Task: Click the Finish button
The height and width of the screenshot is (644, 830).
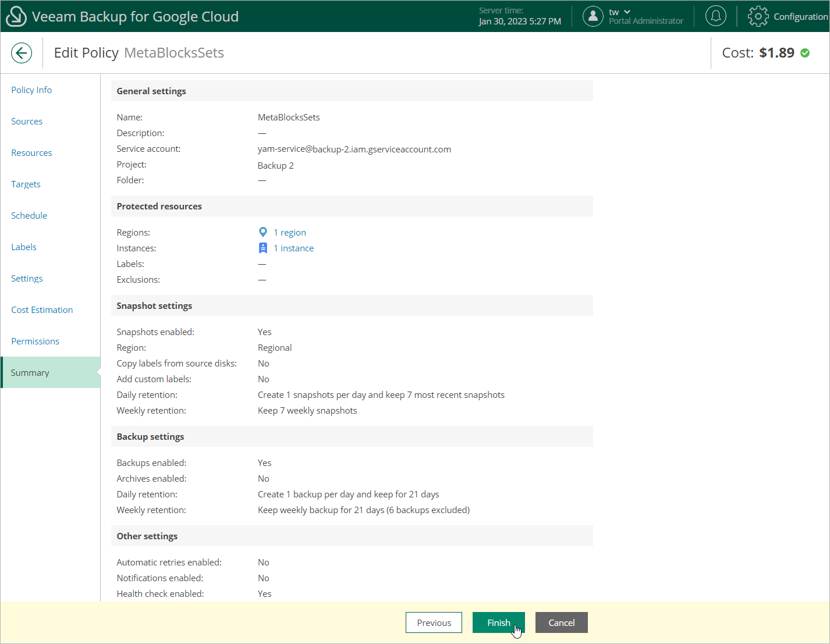Action: [x=499, y=622]
